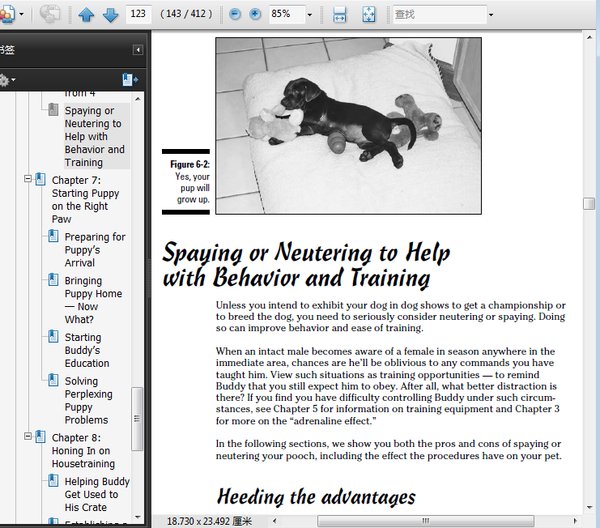
Task: Go to next page with down arrow
Action: [x=110, y=15]
